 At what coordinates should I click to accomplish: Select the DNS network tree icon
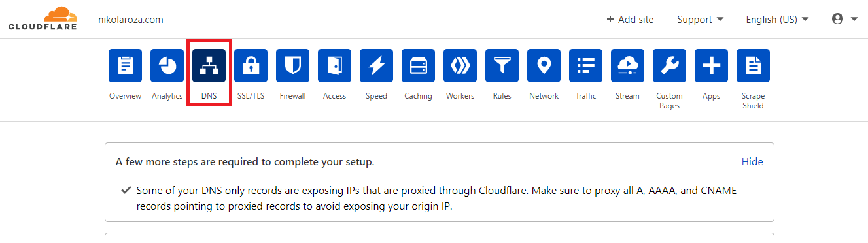coord(209,65)
